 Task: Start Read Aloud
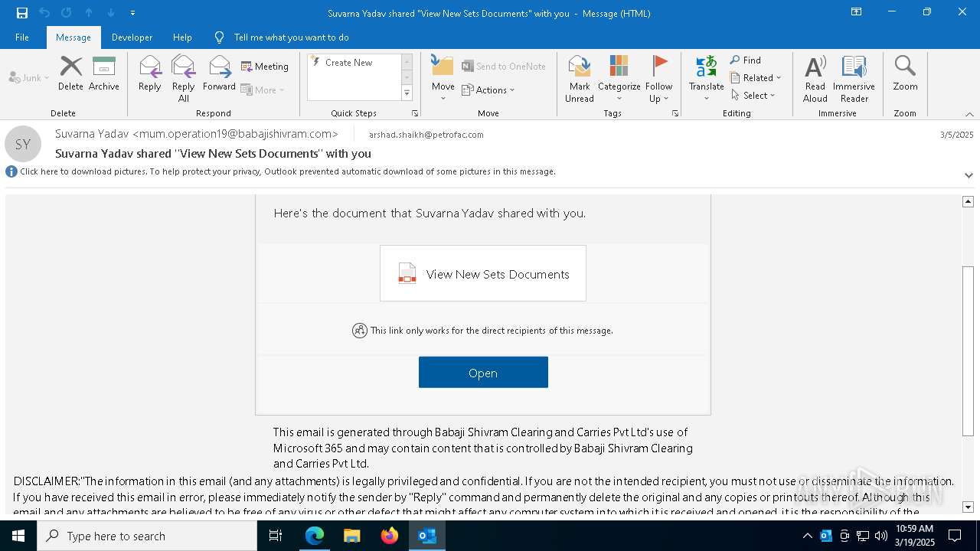coord(815,78)
